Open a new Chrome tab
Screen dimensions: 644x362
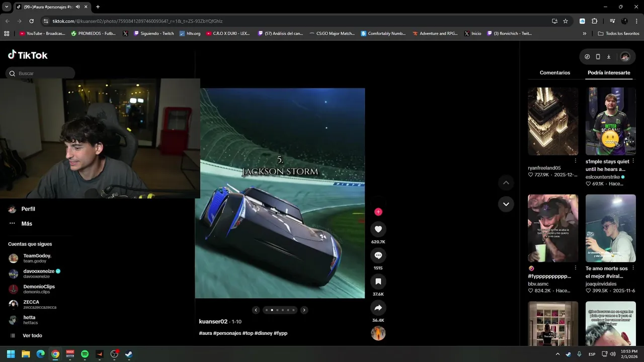(98, 7)
